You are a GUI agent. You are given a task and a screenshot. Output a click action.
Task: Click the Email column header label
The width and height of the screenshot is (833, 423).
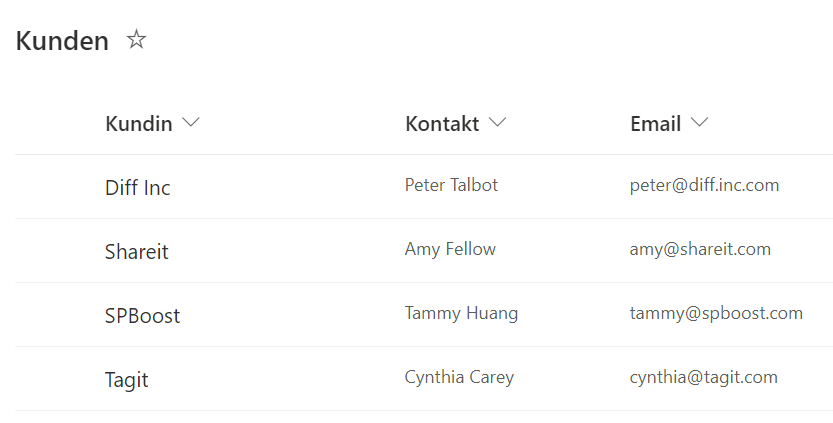pos(656,124)
